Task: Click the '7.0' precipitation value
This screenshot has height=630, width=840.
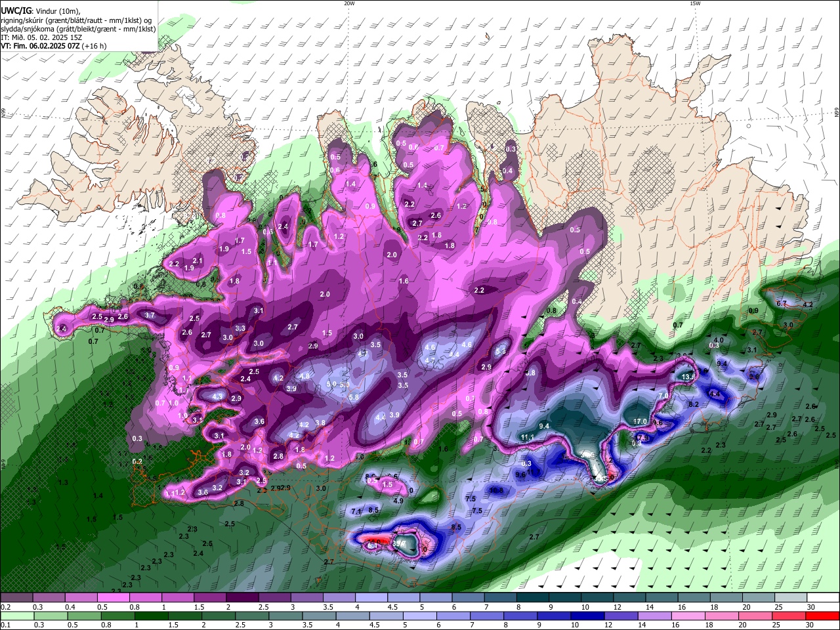Action: tap(663, 396)
